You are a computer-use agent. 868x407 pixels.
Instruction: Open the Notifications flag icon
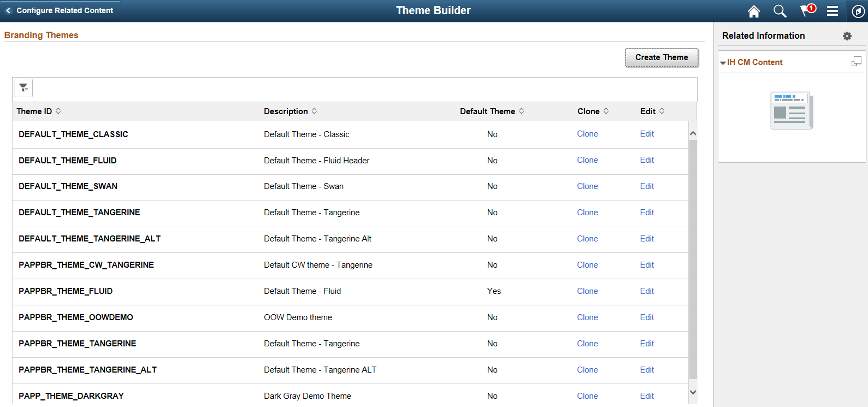click(x=807, y=10)
